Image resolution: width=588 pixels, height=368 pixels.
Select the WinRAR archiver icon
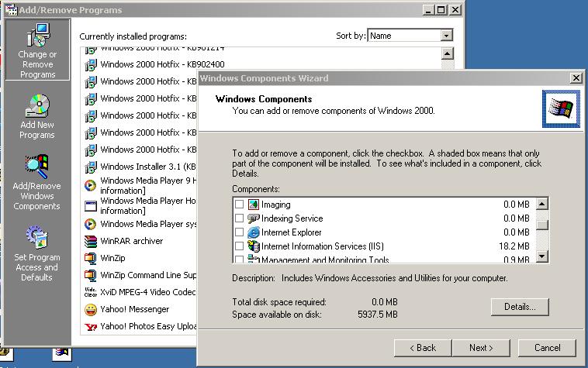pyautogui.click(x=90, y=241)
